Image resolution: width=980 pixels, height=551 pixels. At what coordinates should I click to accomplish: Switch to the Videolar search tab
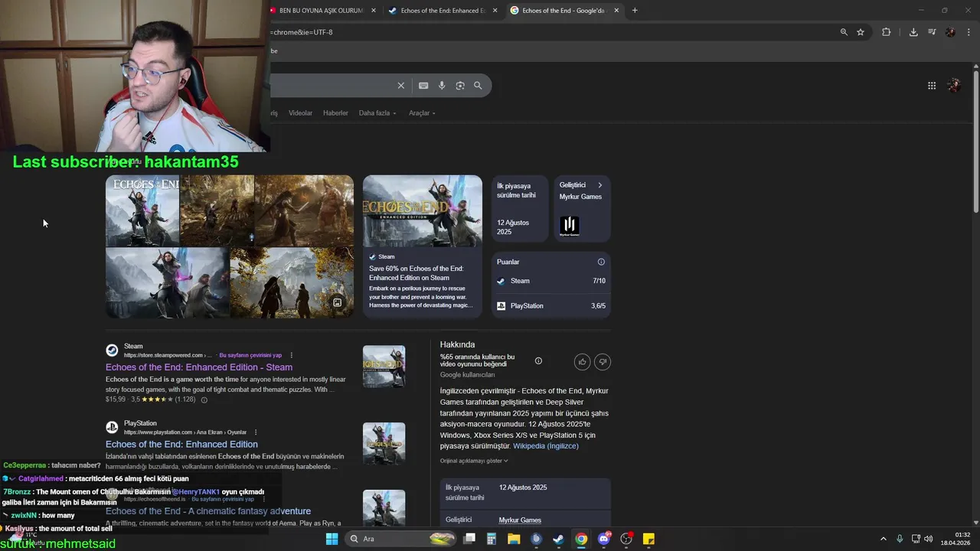click(x=300, y=113)
